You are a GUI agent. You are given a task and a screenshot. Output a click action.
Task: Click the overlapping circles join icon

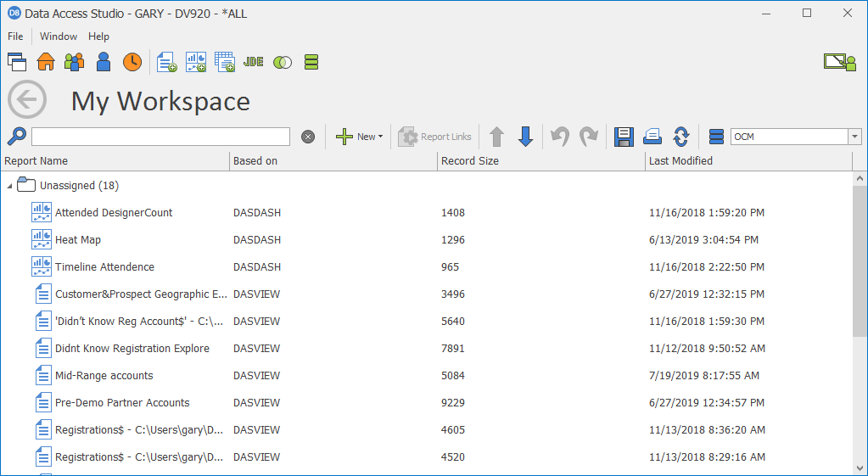coord(283,63)
